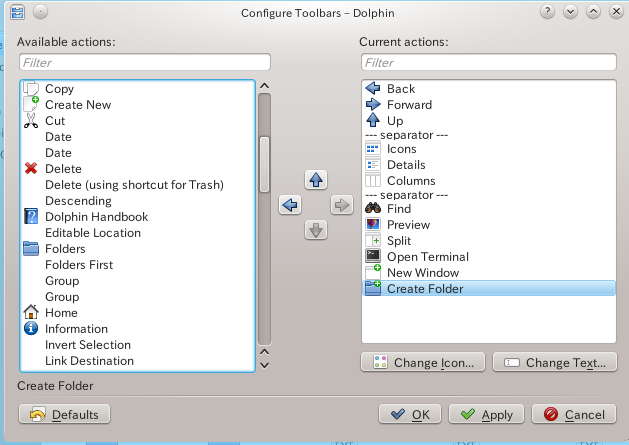Image resolution: width=629 pixels, height=445 pixels.
Task: Select the 'Editable Location' action
Action: (137, 233)
